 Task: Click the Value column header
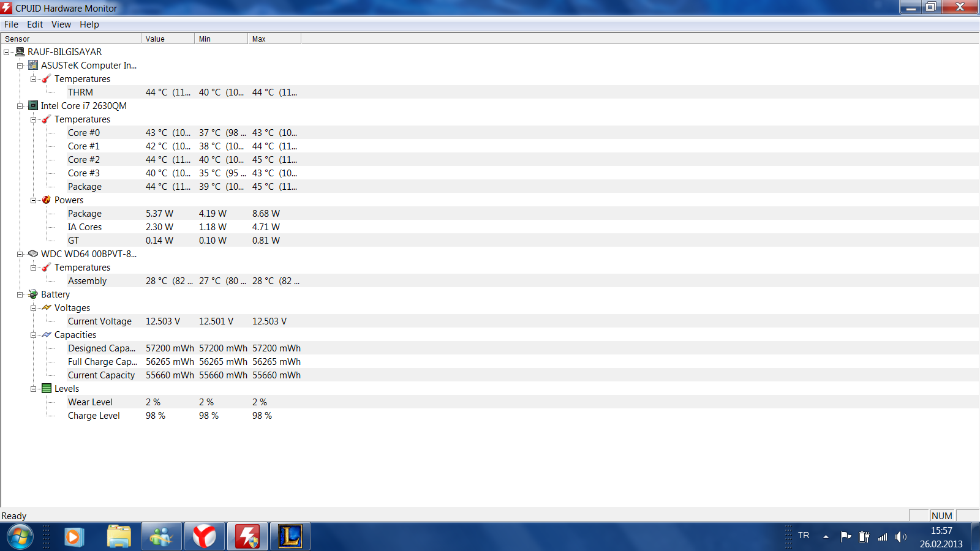(168, 39)
